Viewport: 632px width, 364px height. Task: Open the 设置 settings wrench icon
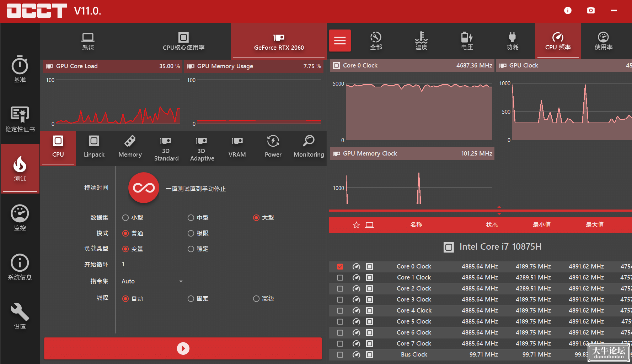(x=20, y=316)
